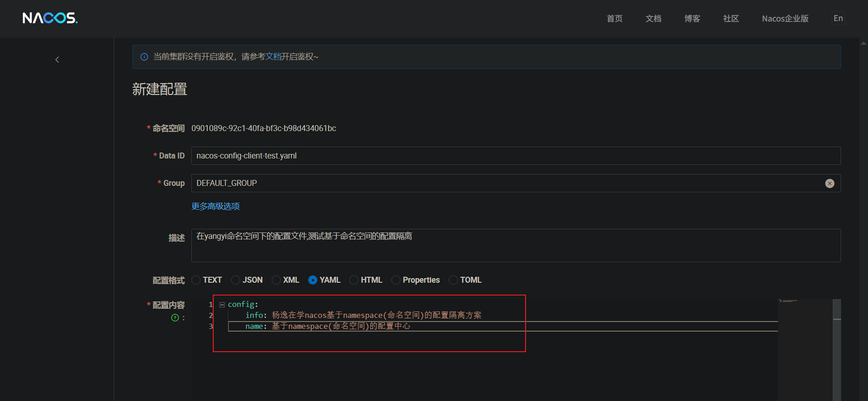Collapse the config block fold arrow
The height and width of the screenshot is (401, 868).
(x=222, y=305)
